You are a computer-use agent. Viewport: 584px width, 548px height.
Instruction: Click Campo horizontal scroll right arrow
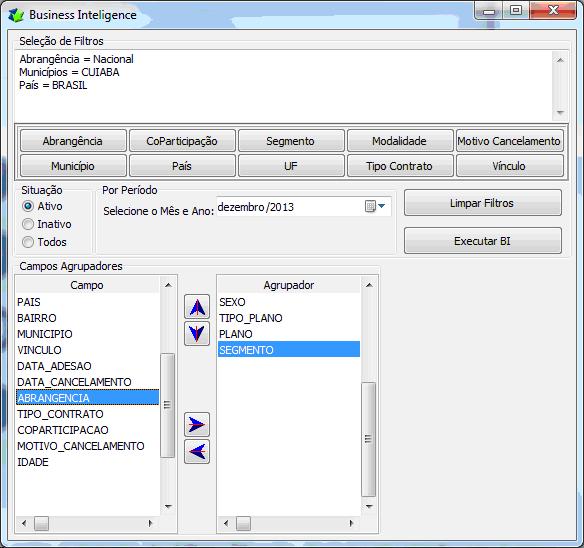pyautogui.click(x=150, y=523)
